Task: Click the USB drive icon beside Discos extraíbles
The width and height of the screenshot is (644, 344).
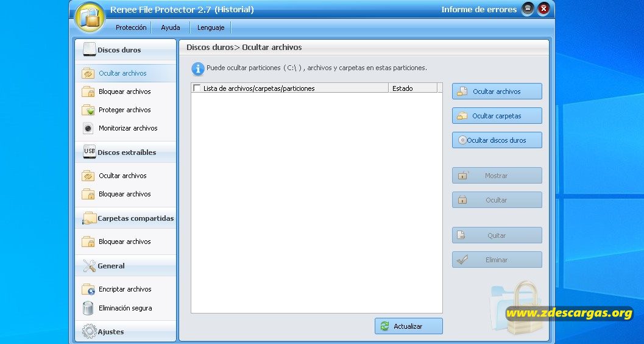Action: [89, 152]
